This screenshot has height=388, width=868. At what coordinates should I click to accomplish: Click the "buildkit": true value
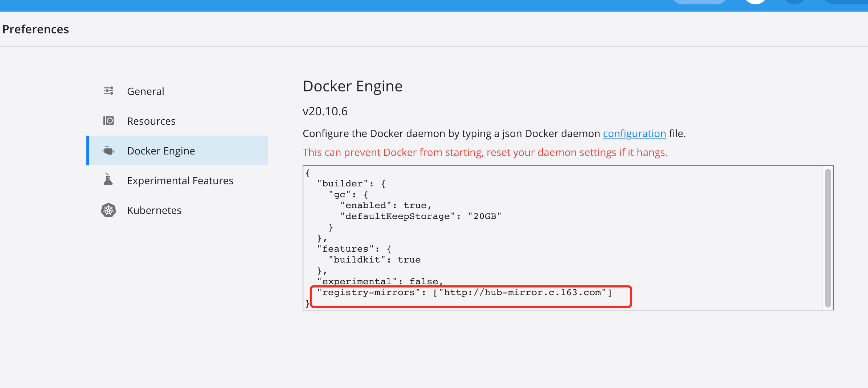[x=409, y=260]
